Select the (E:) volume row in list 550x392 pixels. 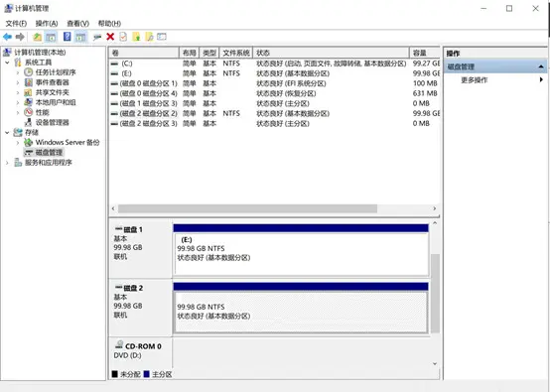tap(275, 73)
